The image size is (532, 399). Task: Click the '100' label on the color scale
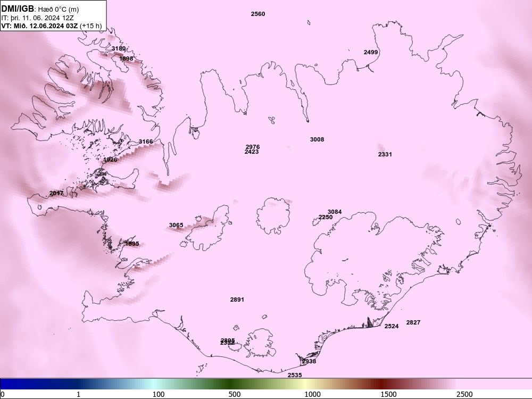coord(159,395)
